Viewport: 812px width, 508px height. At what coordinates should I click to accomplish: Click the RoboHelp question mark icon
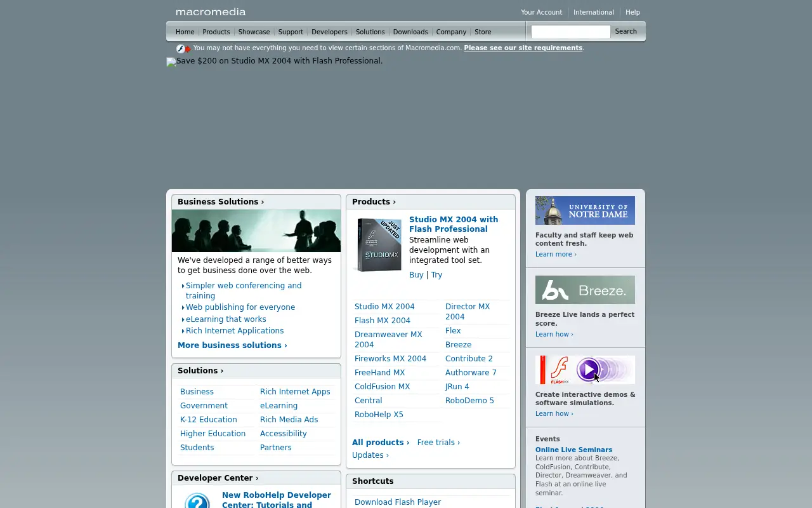tap(197, 502)
